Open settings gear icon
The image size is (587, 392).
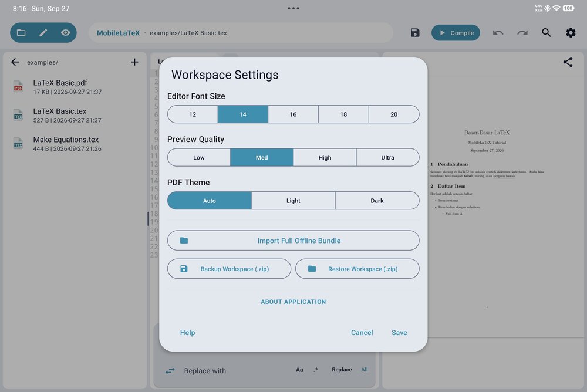(571, 33)
